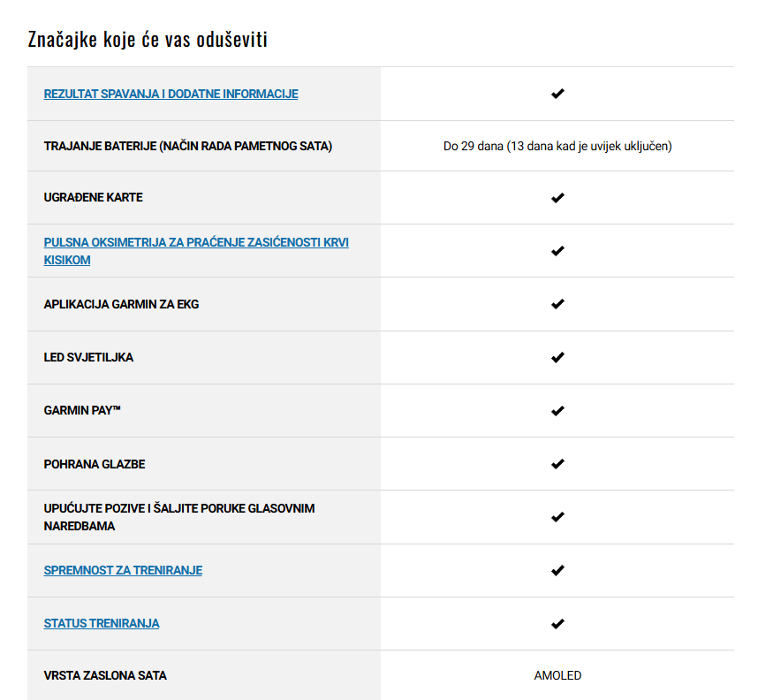Click the Vrsta zaslona sata label
758x700 pixels.
(105, 675)
